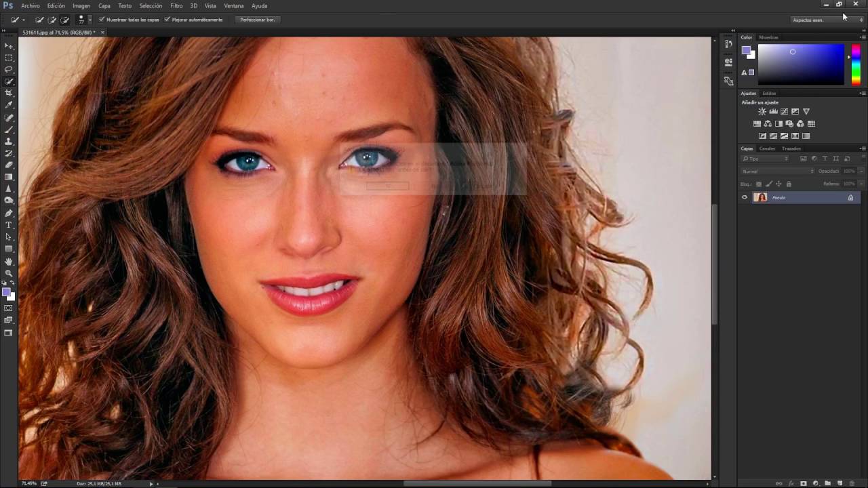The image size is (868, 488).
Task: Add a Vibrance adjustment
Action: (806, 112)
